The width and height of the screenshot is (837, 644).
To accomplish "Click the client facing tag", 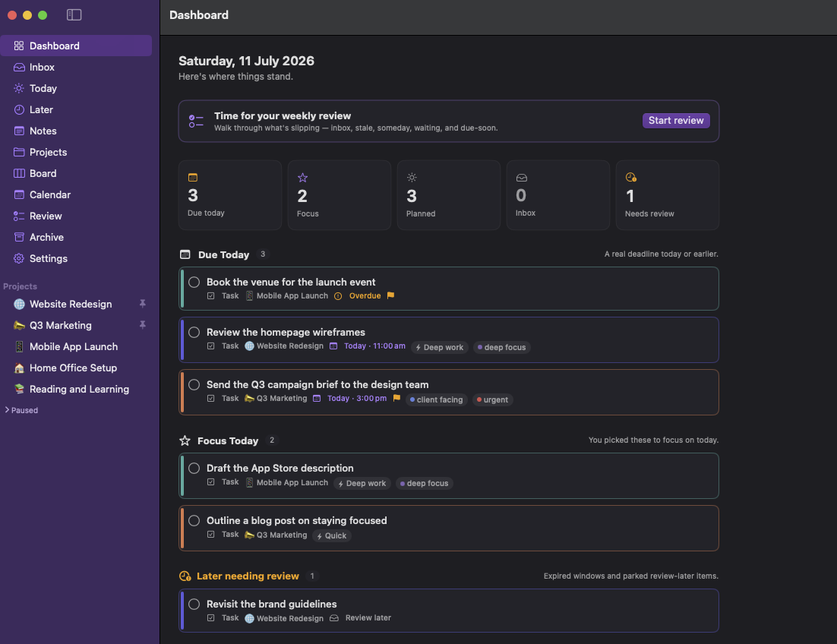I will click(437, 399).
